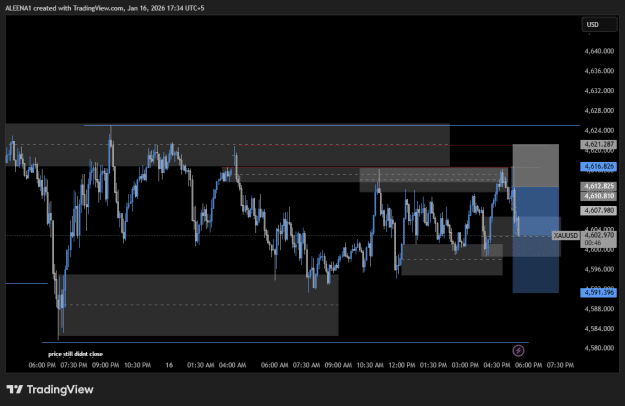This screenshot has width=625, height=406.
Task: Select the 4,610.810 price label
Action: (599, 196)
